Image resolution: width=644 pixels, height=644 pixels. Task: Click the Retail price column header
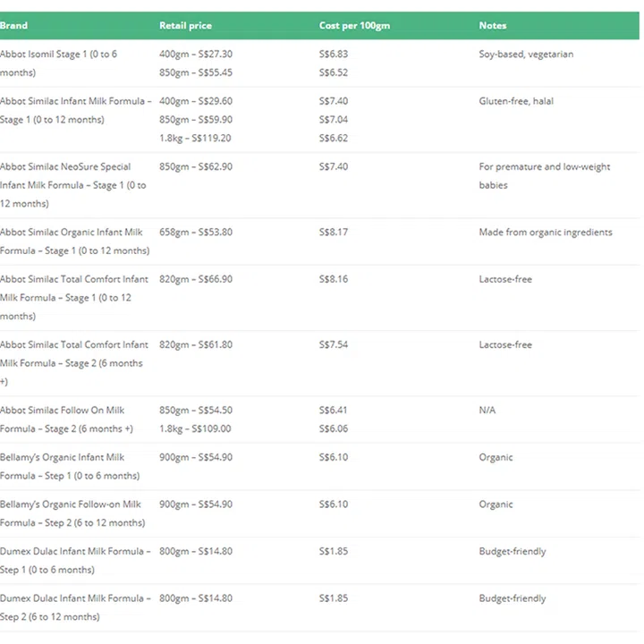tap(185, 25)
